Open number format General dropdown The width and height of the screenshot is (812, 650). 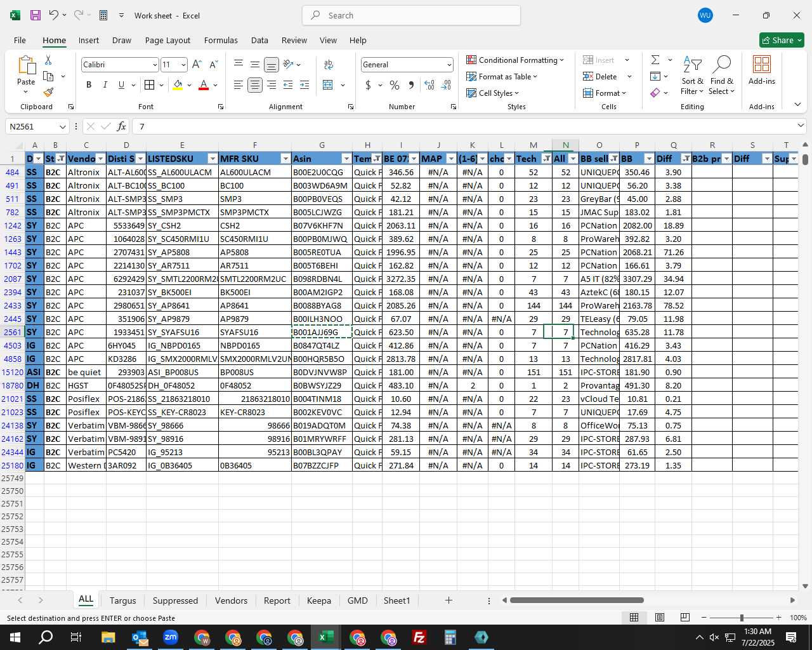(x=449, y=65)
